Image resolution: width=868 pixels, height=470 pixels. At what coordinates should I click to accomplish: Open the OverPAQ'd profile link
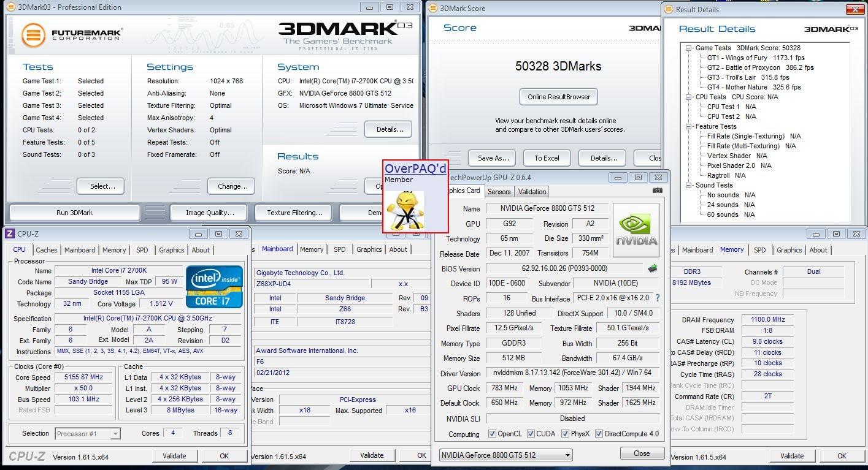415,169
